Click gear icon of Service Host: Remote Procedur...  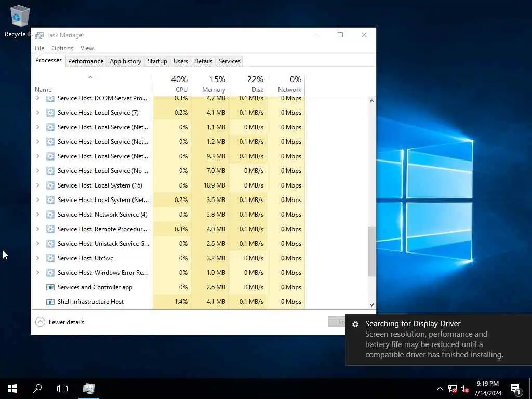pos(50,229)
